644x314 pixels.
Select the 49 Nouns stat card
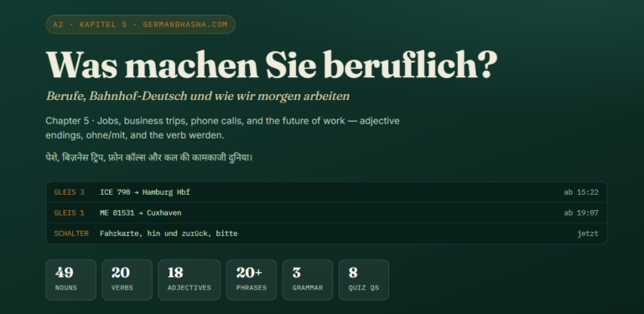(x=71, y=280)
